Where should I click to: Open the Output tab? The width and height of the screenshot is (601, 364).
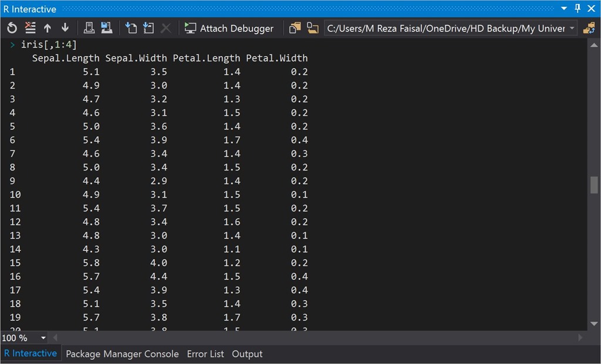[x=247, y=354]
